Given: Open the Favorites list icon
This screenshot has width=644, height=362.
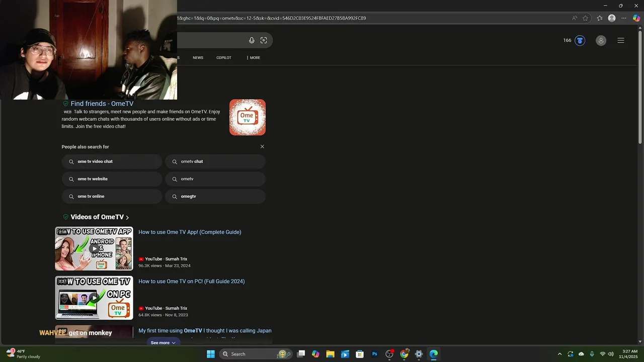Looking at the screenshot, I should pos(600,18).
